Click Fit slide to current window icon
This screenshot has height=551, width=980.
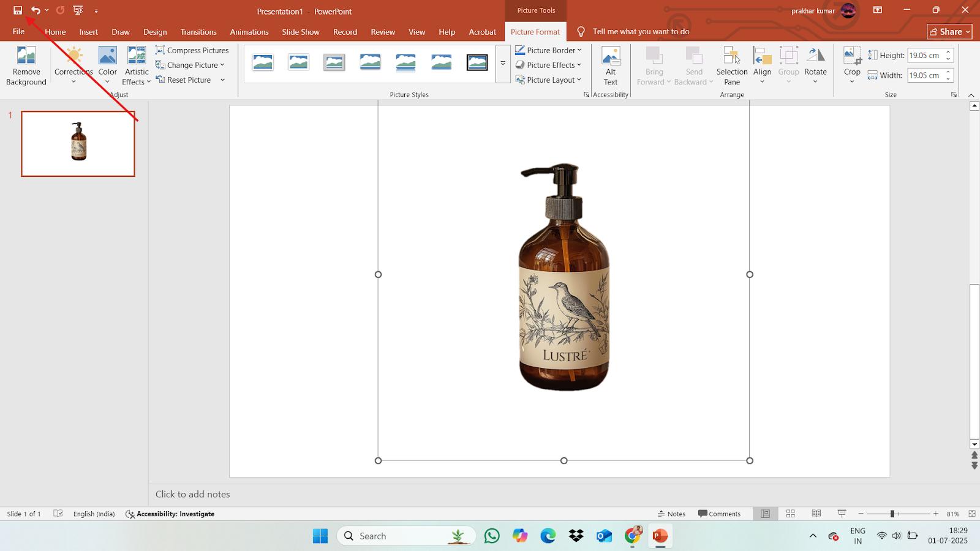click(x=972, y=514)
